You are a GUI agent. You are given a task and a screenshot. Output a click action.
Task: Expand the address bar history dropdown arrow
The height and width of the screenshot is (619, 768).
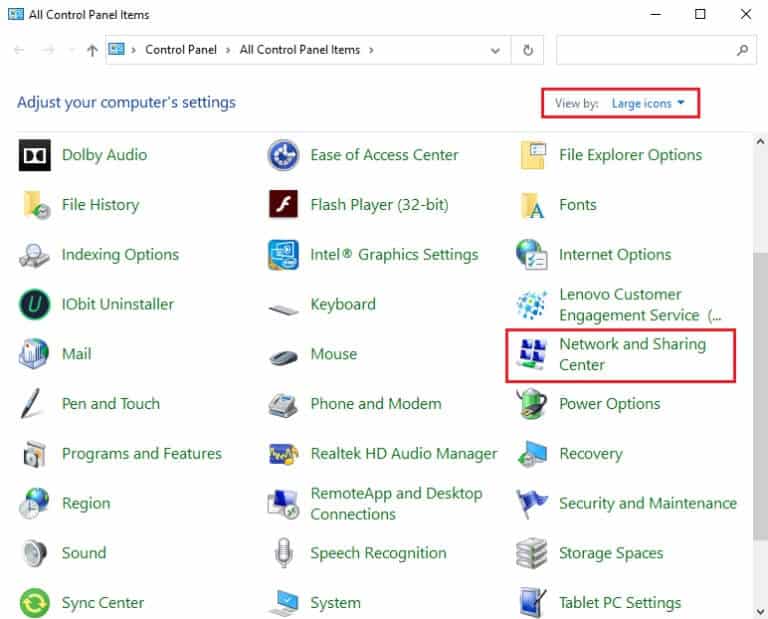495,50
